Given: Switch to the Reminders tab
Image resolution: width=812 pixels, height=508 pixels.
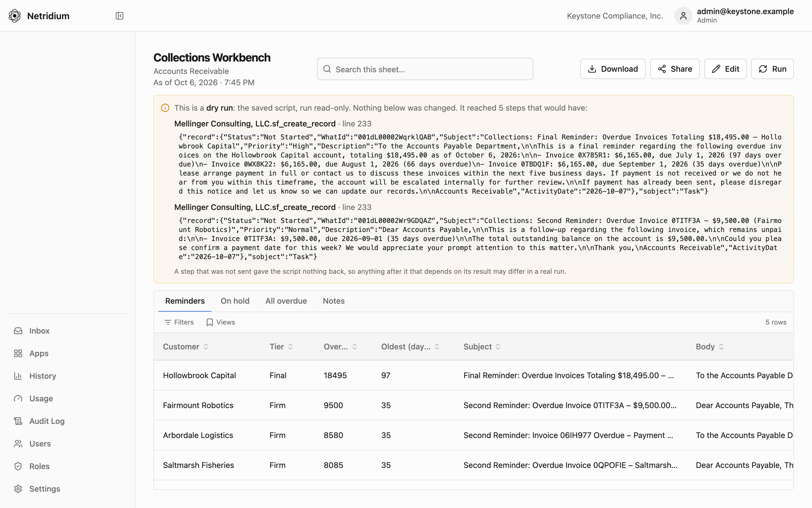Looking at the screenshot, I should [x=185, y=301].
